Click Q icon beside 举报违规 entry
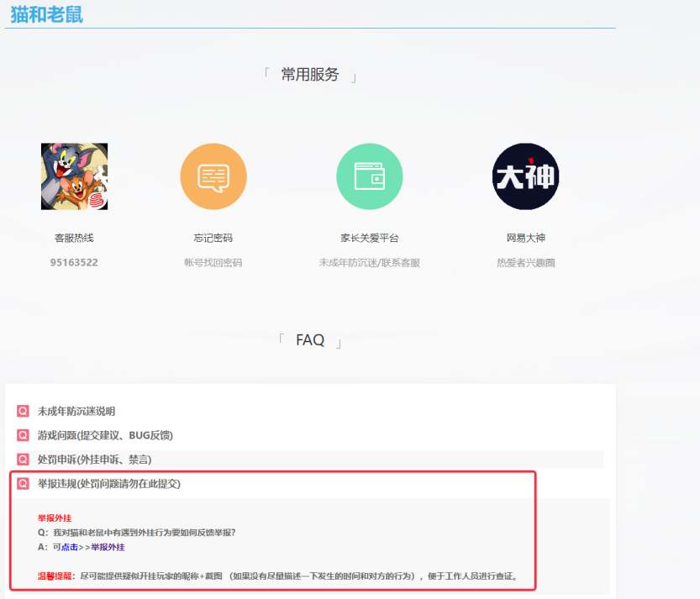700x599 pixels. coord(23,483)
